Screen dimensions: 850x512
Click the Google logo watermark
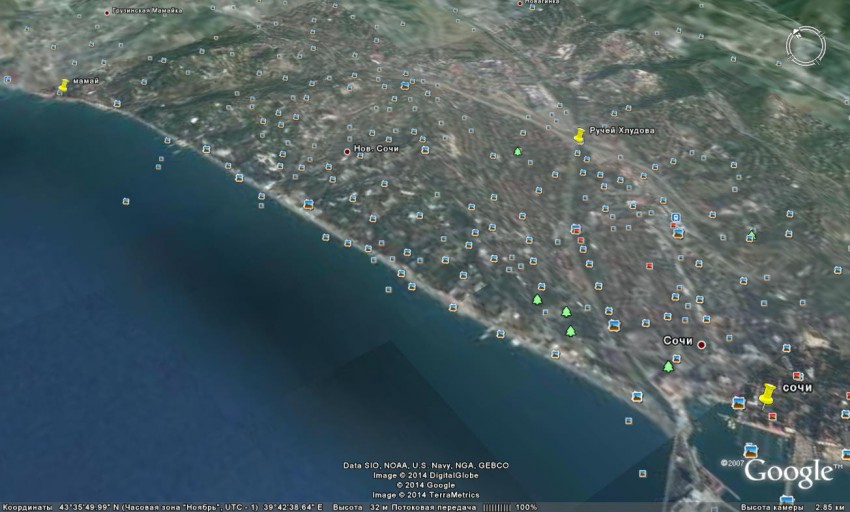pos(787,473)
